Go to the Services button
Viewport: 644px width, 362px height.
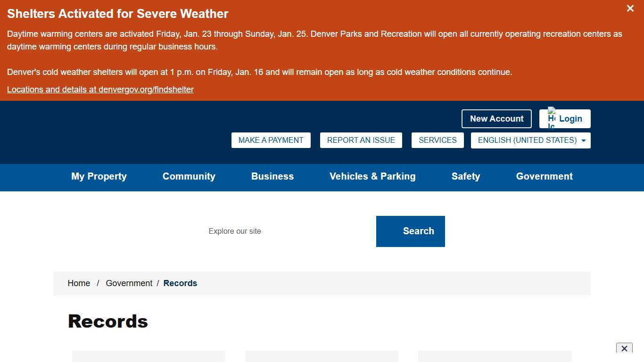[438, 140]
